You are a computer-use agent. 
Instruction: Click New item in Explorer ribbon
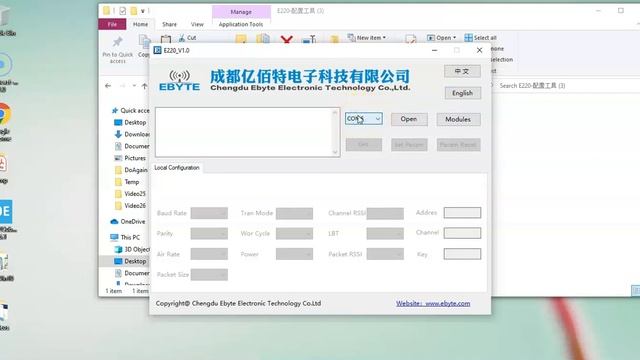[366, 38]
